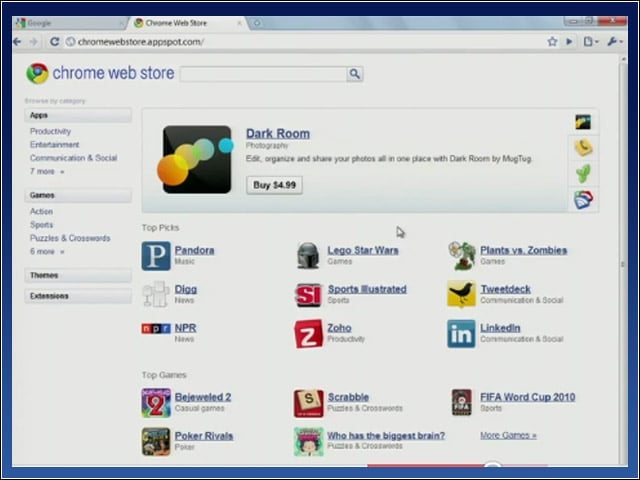Open a new tab
Image resolution: width=640 pixels, height=480 pixels.
(x=257, y=23)
